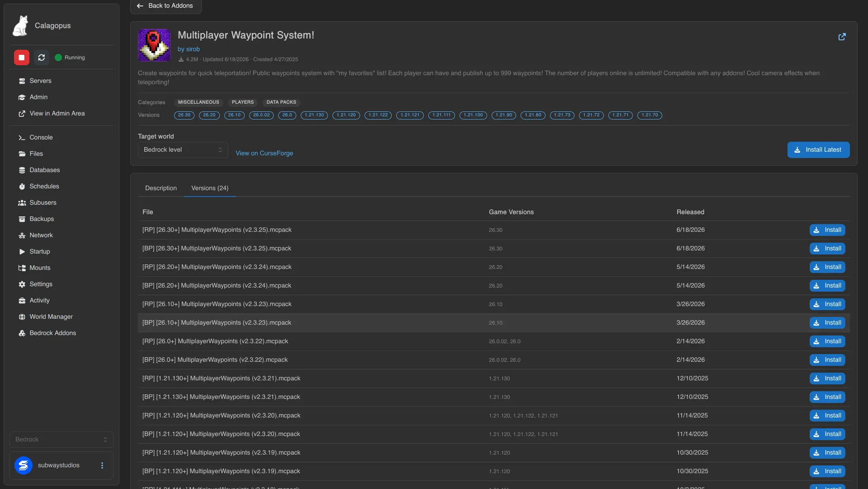This screenshot has width=868, height=489.
Task: Click the Console terminal icon
Action: tap(22, 138)
